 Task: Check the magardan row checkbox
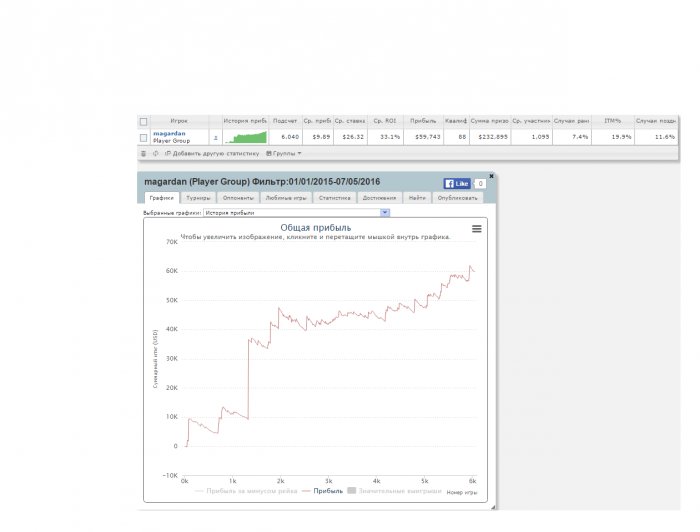144,137
